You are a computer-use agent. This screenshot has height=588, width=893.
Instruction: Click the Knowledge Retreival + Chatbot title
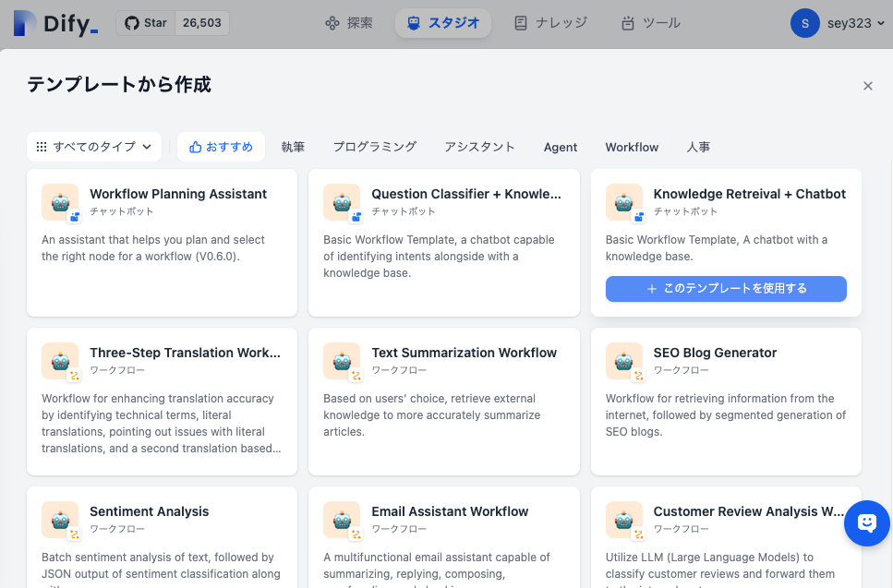point(750,194)
